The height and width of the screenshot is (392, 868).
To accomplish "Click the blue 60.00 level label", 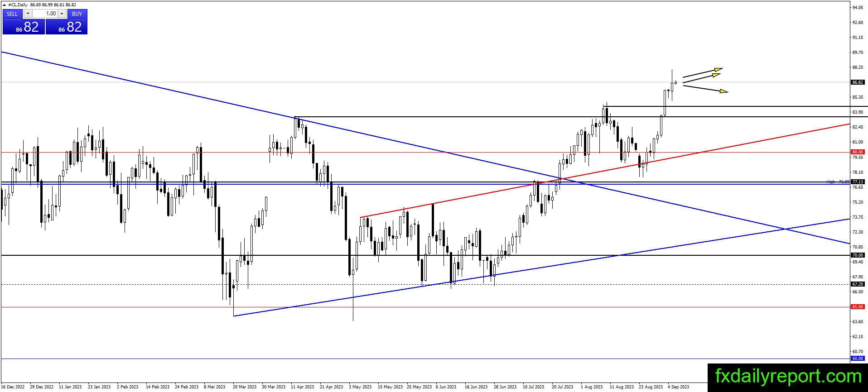I will tap(858, 359).
